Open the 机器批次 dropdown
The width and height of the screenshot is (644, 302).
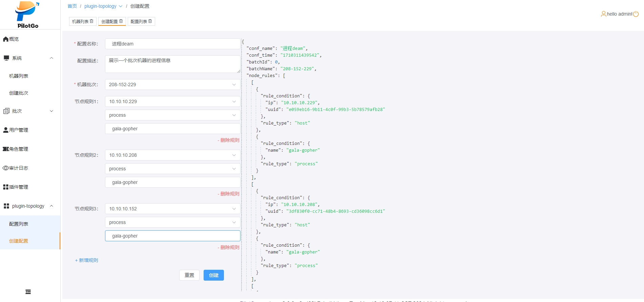coord(172,84)
